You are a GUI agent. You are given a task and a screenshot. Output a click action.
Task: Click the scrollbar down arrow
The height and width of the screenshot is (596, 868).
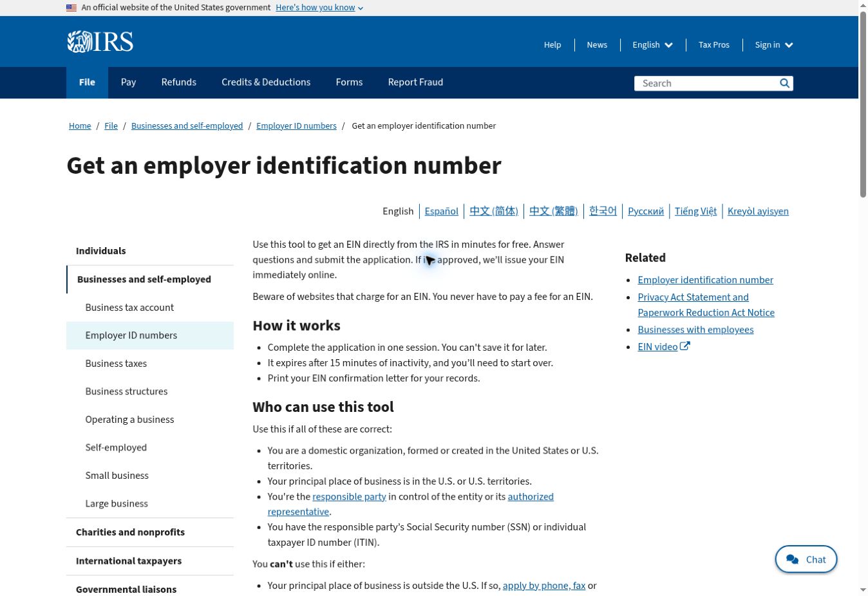tap(863, 591)
